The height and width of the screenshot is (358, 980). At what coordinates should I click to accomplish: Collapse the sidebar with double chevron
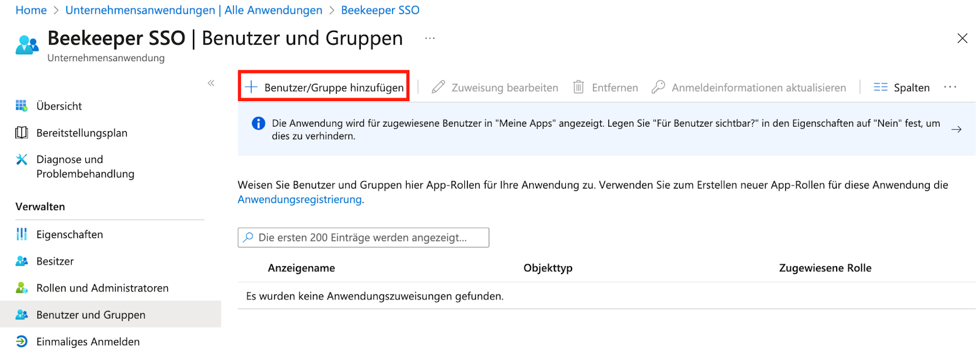pyautogui.click(x=211, y=83)
